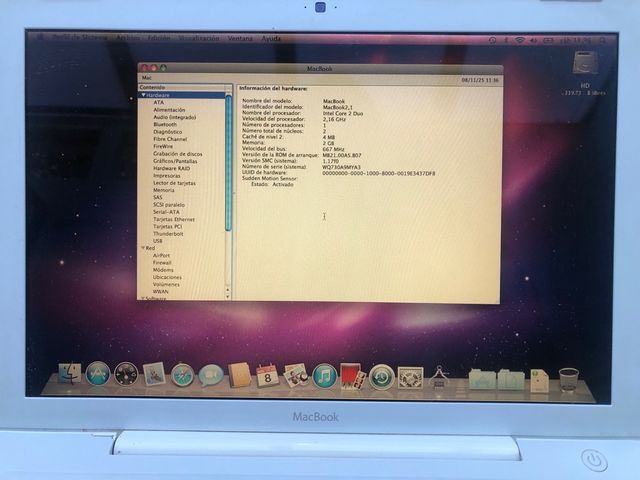Viewport: 640px width, 480px height.
Task: Collapse the Red section triangle
Action: 143,248
